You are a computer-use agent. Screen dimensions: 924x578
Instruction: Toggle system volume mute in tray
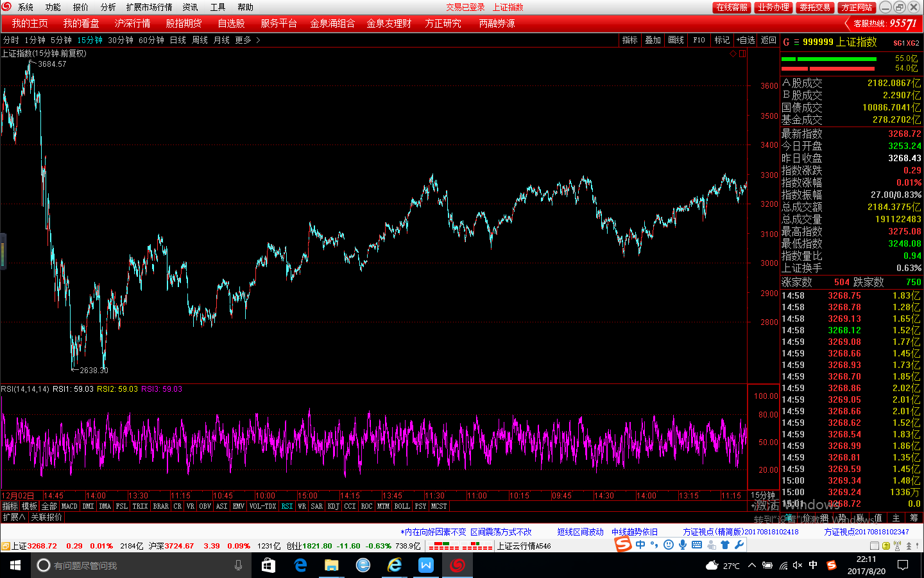pos(798,565)
